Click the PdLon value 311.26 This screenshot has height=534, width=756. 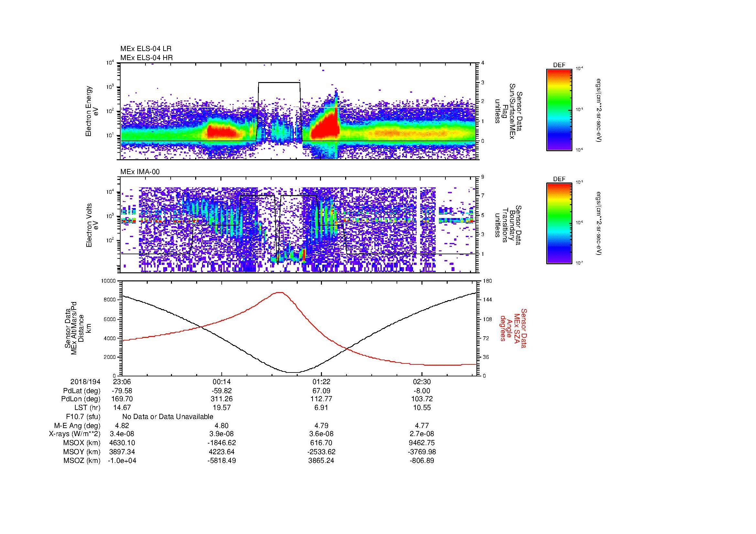coord(222,399)
